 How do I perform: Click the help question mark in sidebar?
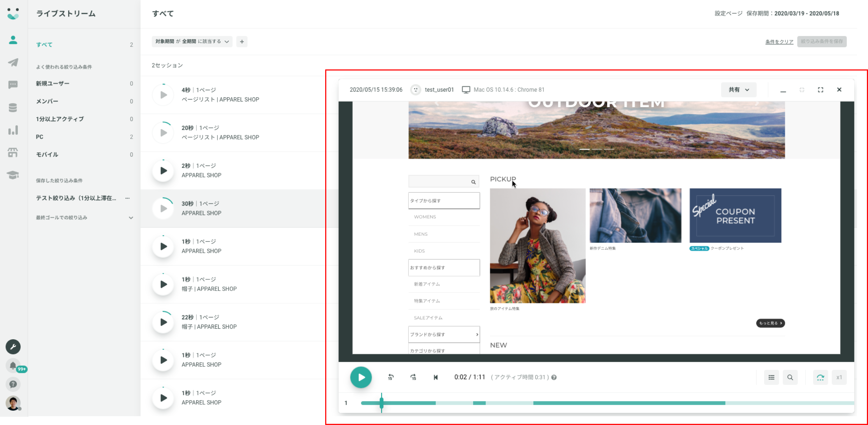click(x=13, y=384)
